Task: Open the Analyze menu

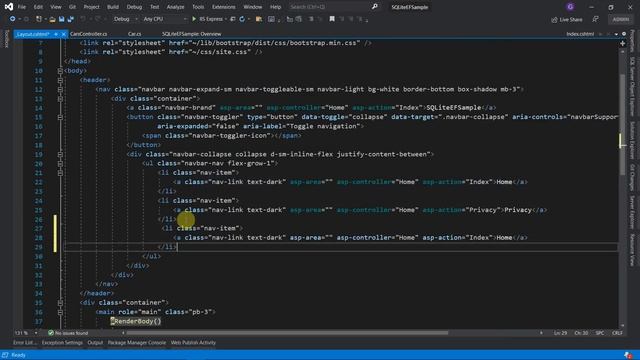Action: [175, 7]
